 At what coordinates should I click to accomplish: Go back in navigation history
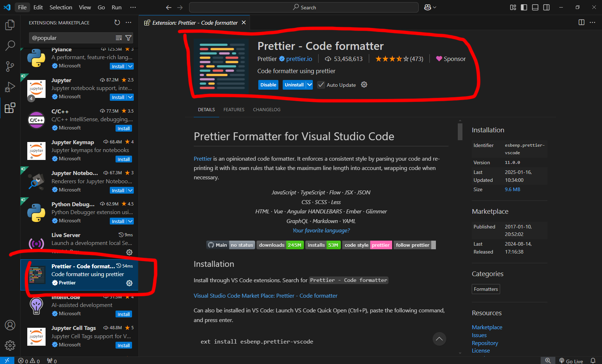coord(169,8)
